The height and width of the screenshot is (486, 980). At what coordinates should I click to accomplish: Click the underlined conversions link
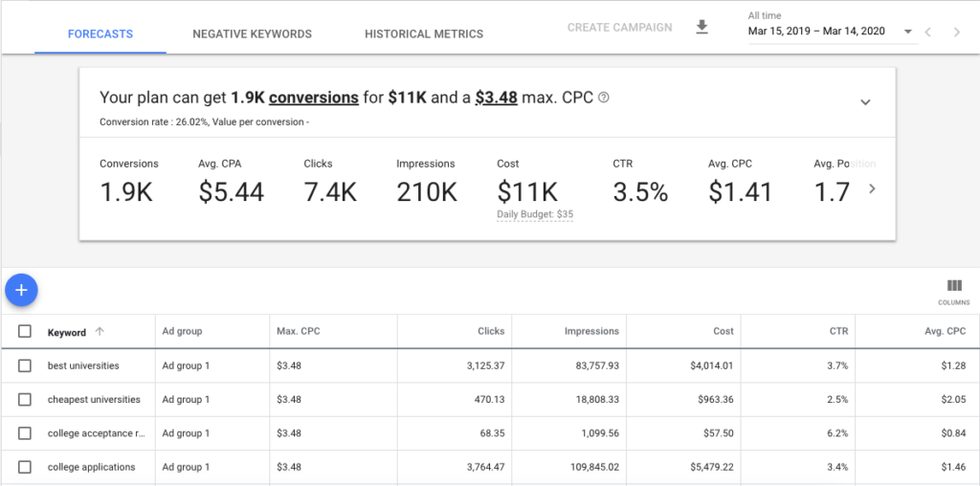pos(314,98)
